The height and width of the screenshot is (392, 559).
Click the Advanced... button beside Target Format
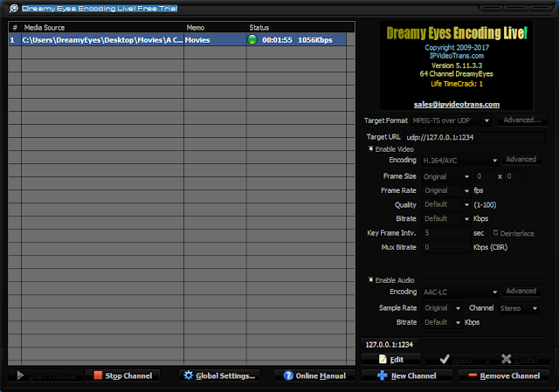[522, 120]
